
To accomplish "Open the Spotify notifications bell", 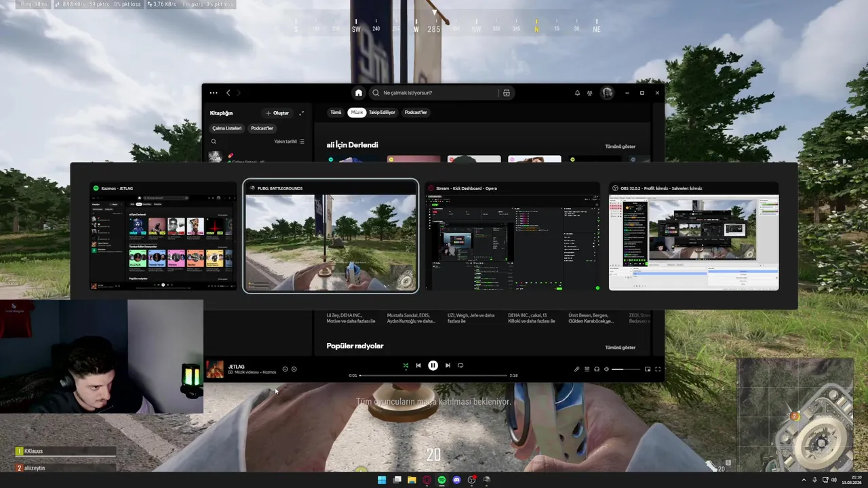I will [x=578, y=93].
